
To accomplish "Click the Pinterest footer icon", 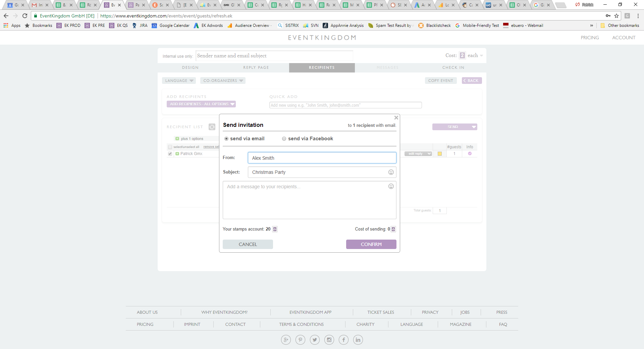I will [x=300, y=340].
